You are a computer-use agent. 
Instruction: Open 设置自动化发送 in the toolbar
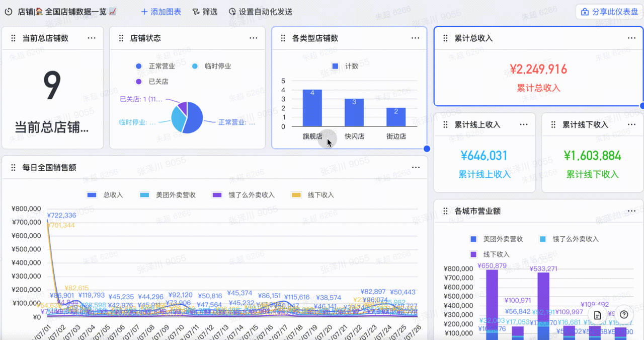pos(260,12)
